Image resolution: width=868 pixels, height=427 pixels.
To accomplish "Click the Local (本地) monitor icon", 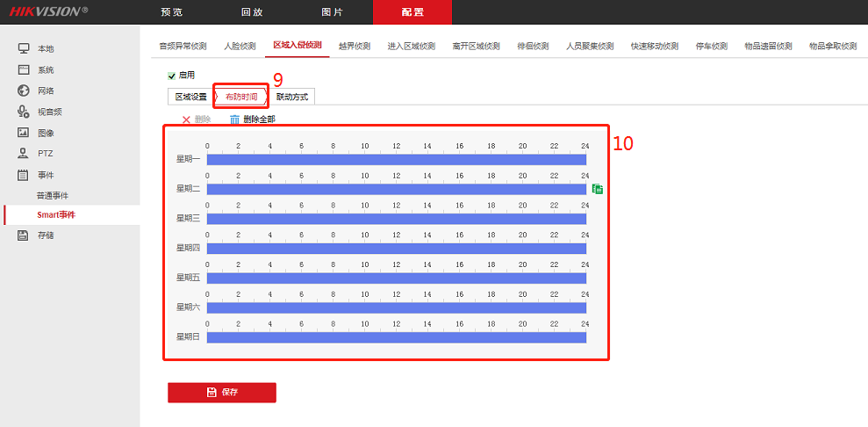I will click(x=24, y=48).
